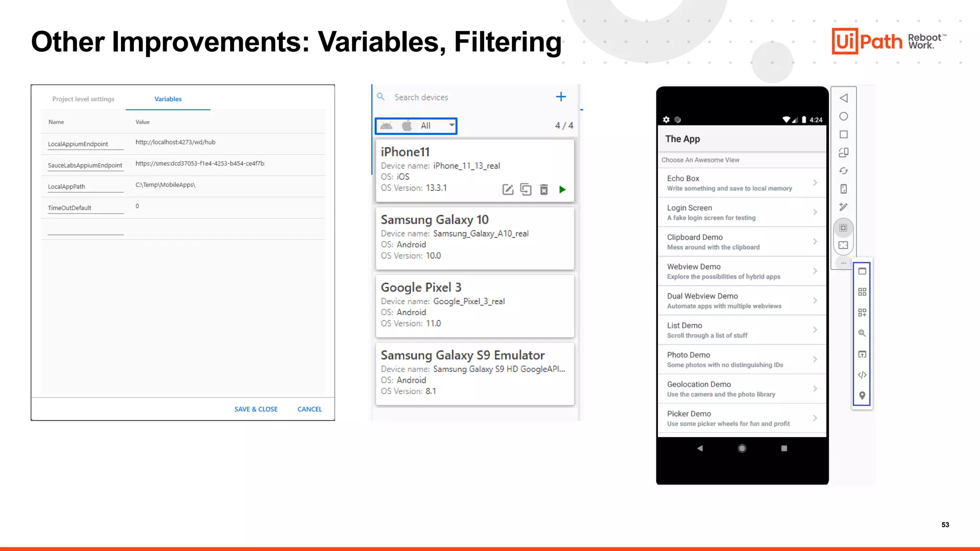Click the code brackets icon in flyout

tap(862, 375)
